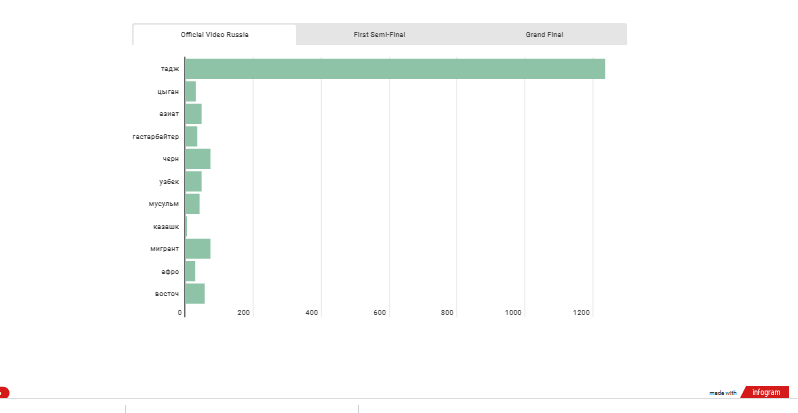Click the 'восточ' bar
Screen dimensions: 798x413
pos(194,293)
